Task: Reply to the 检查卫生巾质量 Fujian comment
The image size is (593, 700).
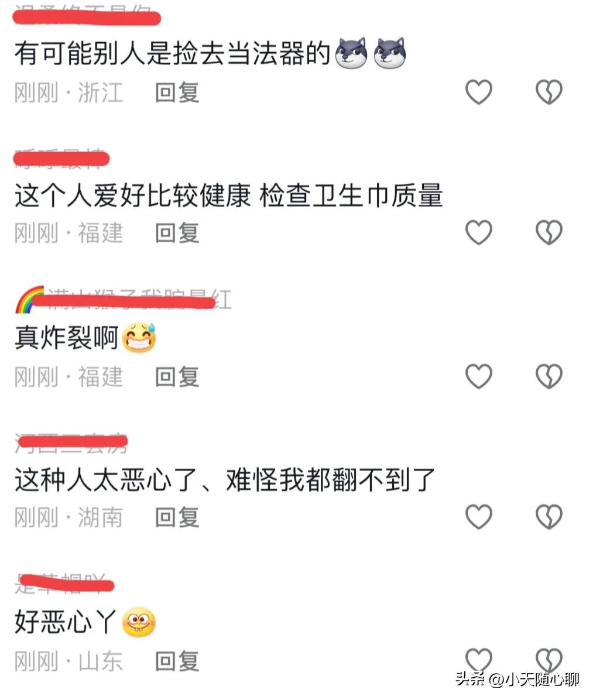Action: pyautogui.click(x=177, y=233)
